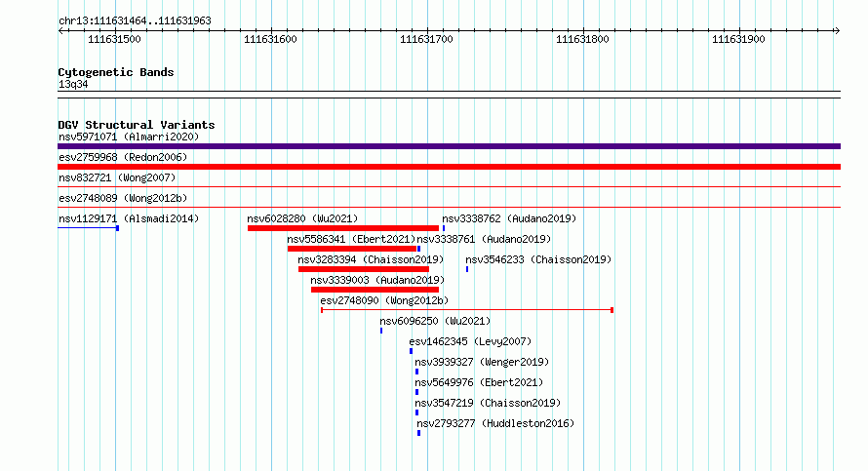868x471 pixels.
Task: Open nsv3939327 (Wenger2019) variant
Action: [x=482, y=362]
